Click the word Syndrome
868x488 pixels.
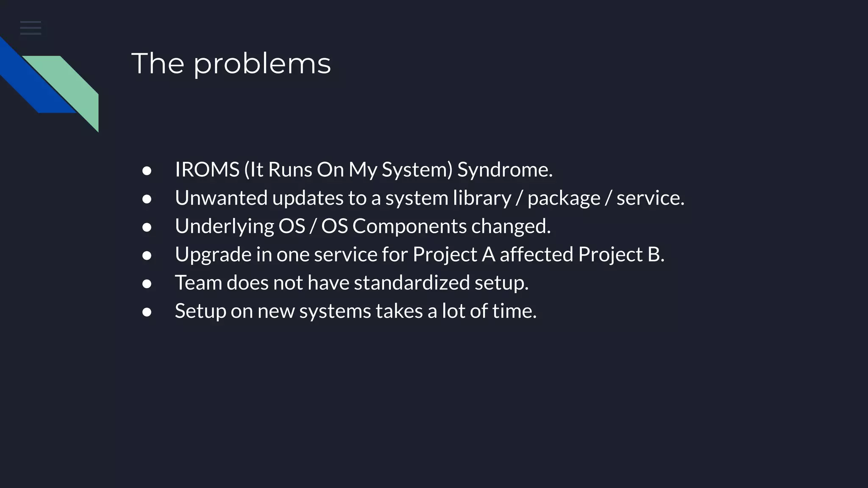[504, 169]
